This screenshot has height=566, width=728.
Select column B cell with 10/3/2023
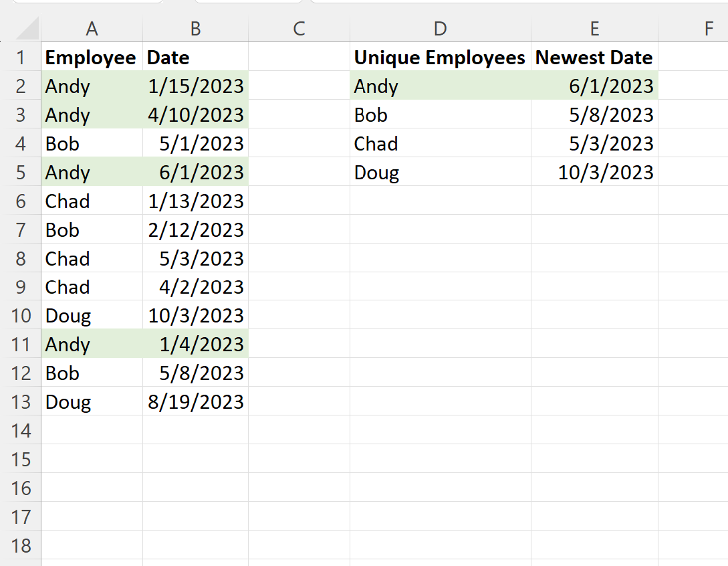(x=195, y=316)
